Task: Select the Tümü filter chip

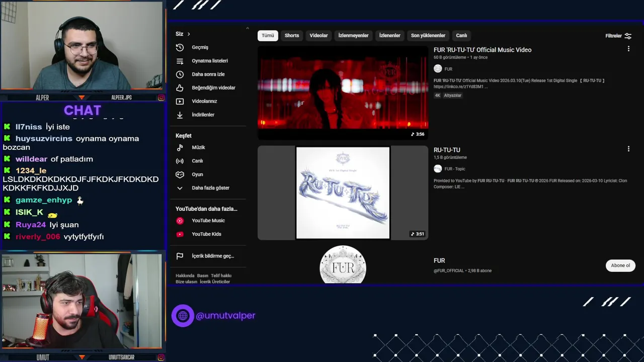Action: click(x=268, y=36)
